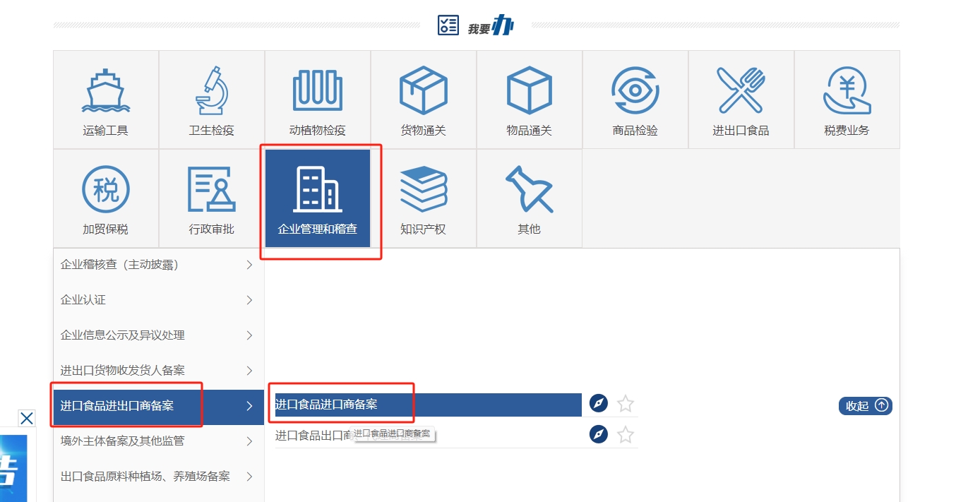Open the 知识产权 stacked books icon

pyautogui.click(x=423, y=191)
